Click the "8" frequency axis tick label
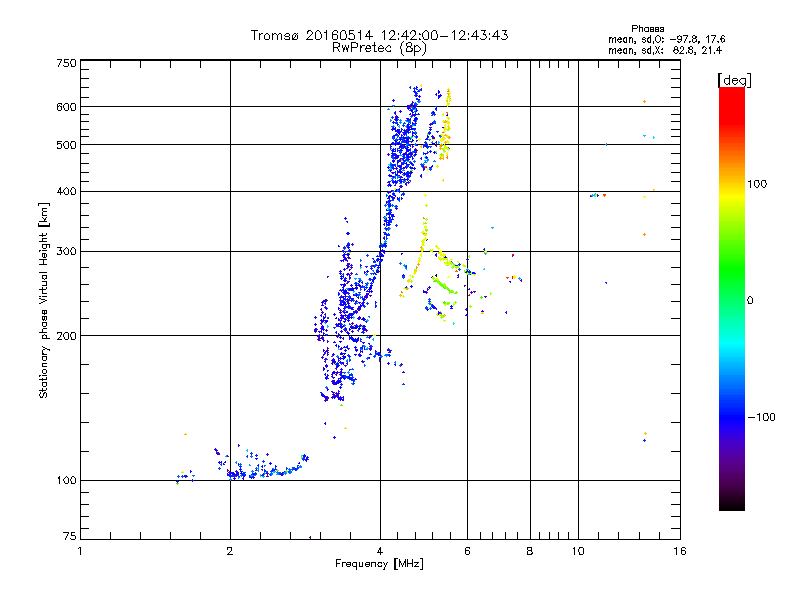The image size is (800, 600). pos(530,551)
